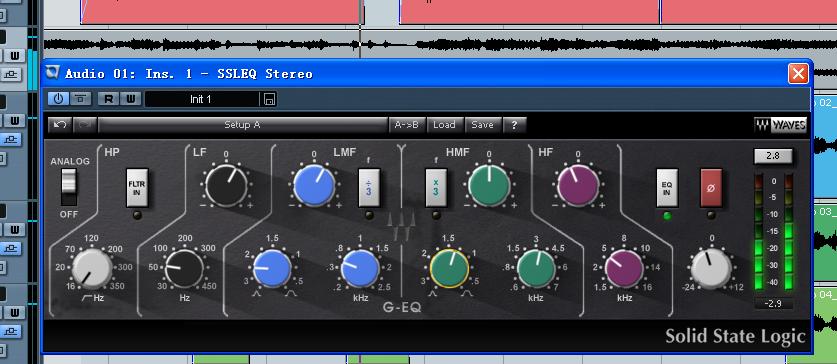Click the question mark help icon

[514, 125]
